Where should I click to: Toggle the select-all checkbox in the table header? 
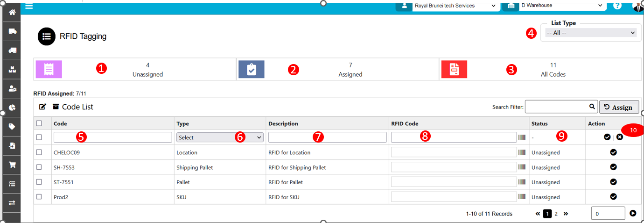coord(39,123)
